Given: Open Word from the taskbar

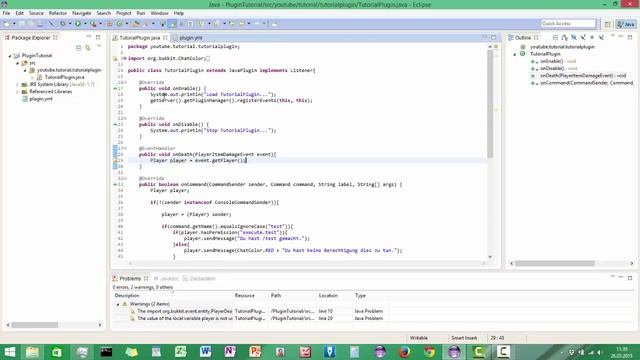Looking at the screenshot, I should 205,352.
